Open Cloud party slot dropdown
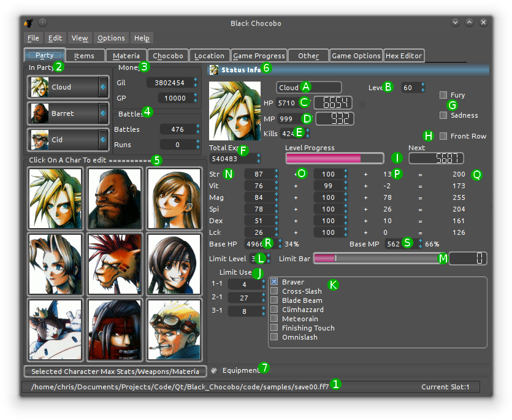512x420 pixels. point(103,87)
